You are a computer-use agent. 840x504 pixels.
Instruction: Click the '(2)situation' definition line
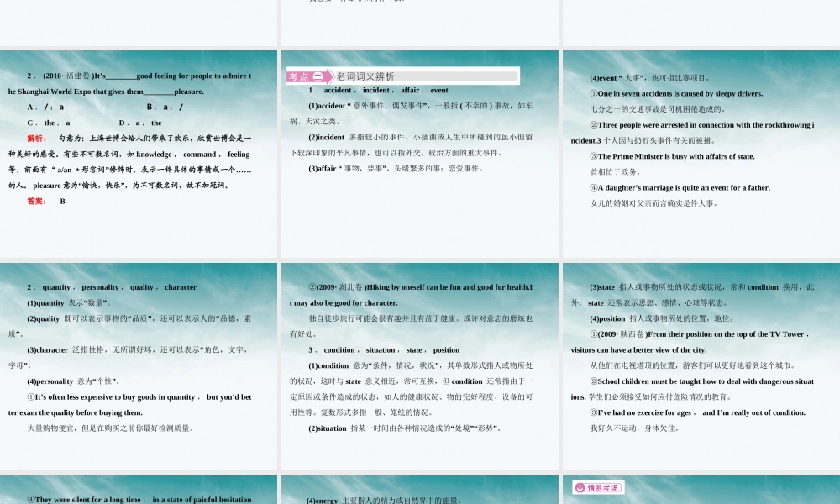[x=405, y=428]
